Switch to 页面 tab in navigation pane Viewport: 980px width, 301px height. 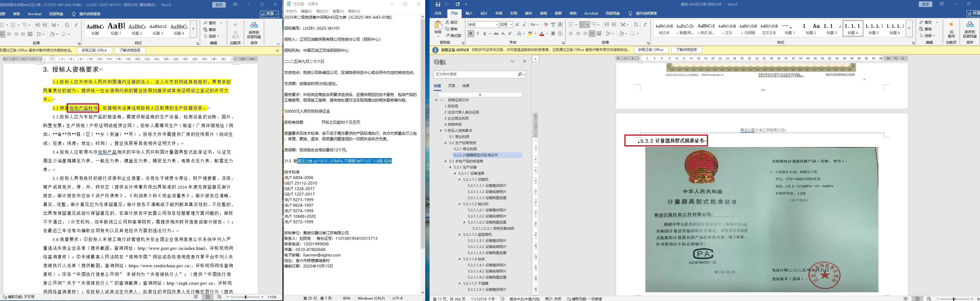(452, 86)
